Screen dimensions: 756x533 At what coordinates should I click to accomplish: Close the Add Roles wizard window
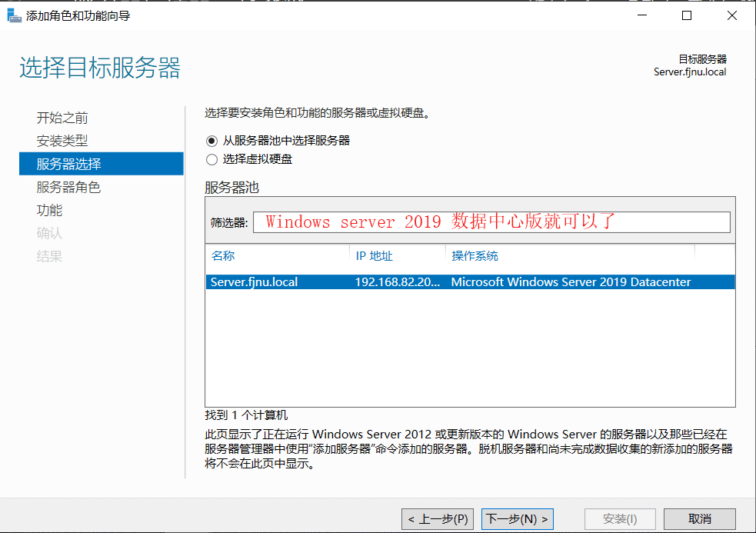731,15
